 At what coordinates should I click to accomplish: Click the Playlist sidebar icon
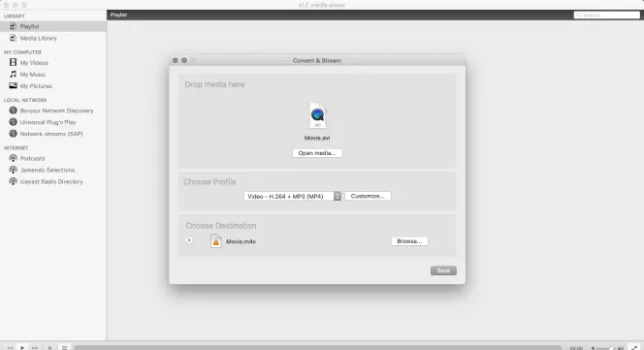(x=14, y=26)
